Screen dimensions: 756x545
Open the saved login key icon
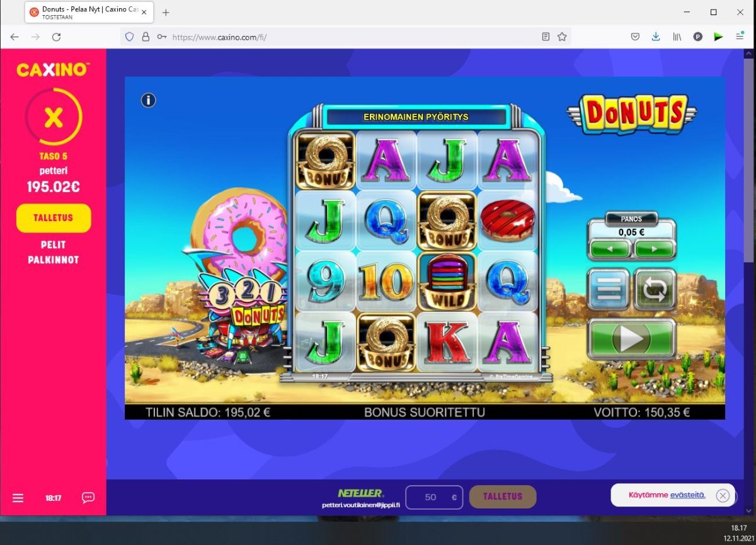162,37
